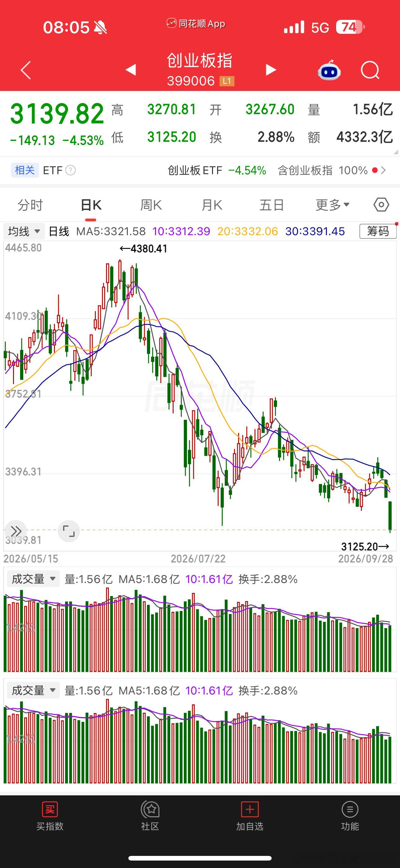Image resolution: width=400 pixels, height=868 pixels.
Task: Select the 日K daily chart tab
Action: point(91,205)
